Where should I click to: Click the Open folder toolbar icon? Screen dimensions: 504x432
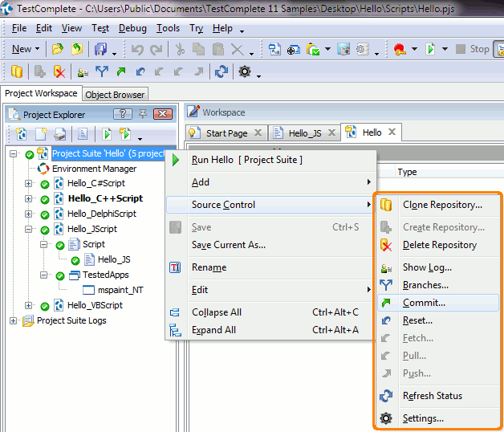pos(57,49)
